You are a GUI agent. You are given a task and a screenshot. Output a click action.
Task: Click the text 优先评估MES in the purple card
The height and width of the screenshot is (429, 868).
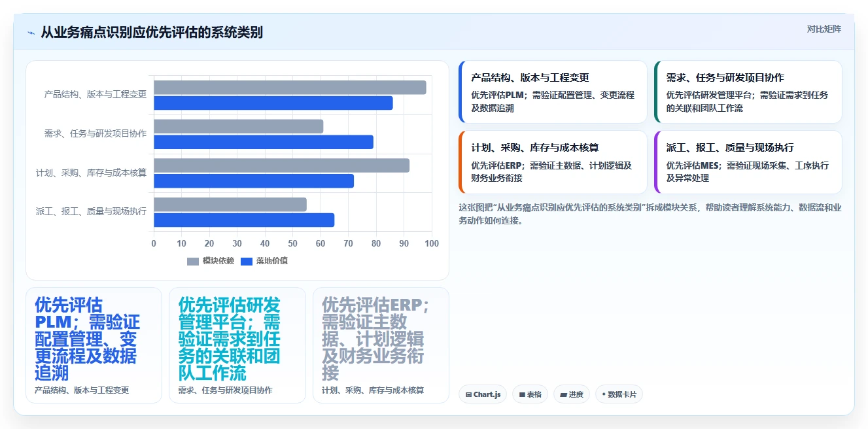point(693,165)
